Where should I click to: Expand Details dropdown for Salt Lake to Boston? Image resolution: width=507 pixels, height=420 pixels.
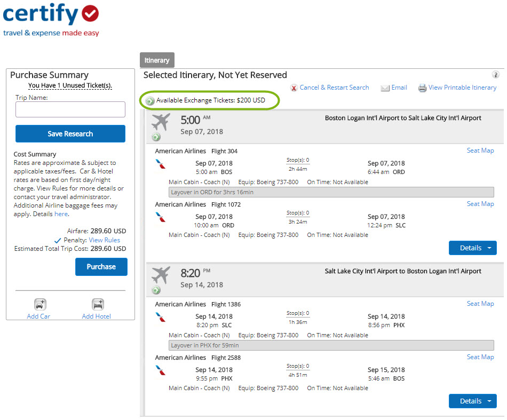pyautogui.click(x=472, y=401)
